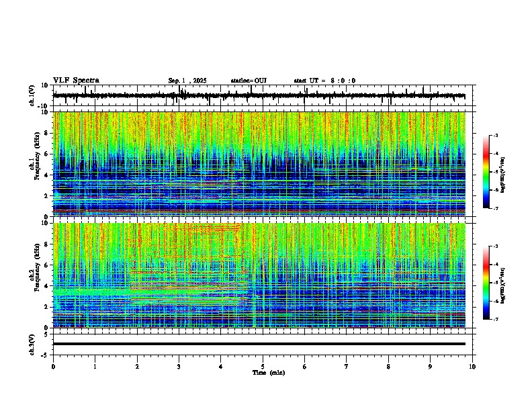Click the time axis tick label "9"
Image resolution: width=532 pixels, height=411 pixels.
(x=430, y=367)
